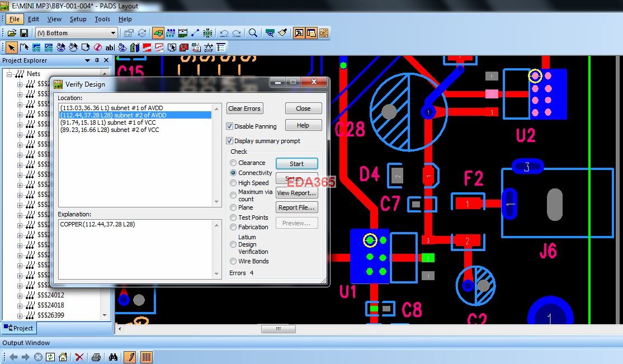Collapse the Nets tree node
This screenshot has width=623, height=364.
[9, 74]
